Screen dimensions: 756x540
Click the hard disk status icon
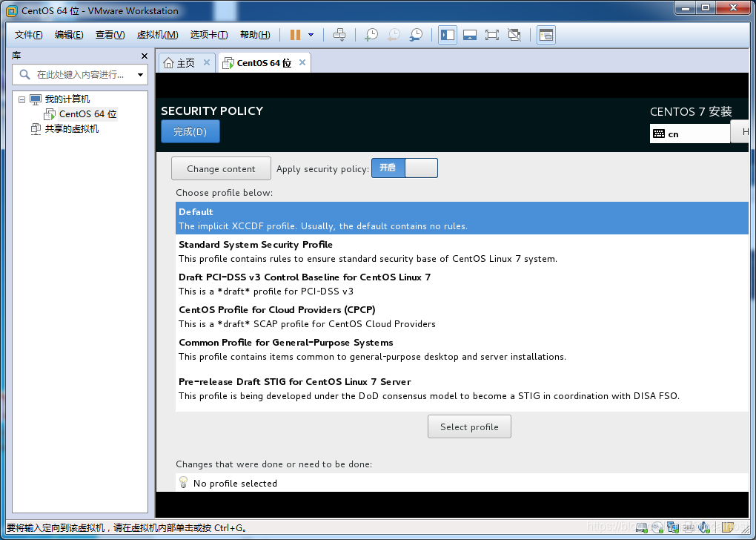642,527
